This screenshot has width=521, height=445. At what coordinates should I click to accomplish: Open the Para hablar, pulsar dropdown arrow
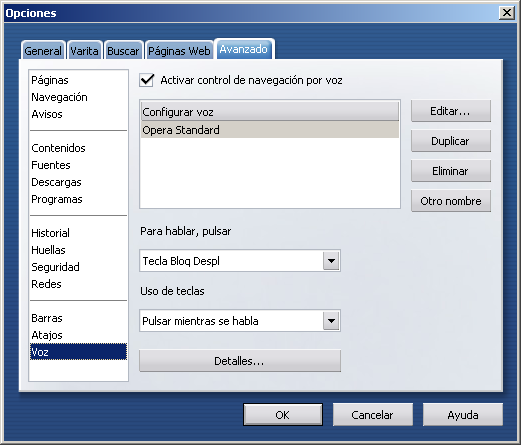coord(331,261)
